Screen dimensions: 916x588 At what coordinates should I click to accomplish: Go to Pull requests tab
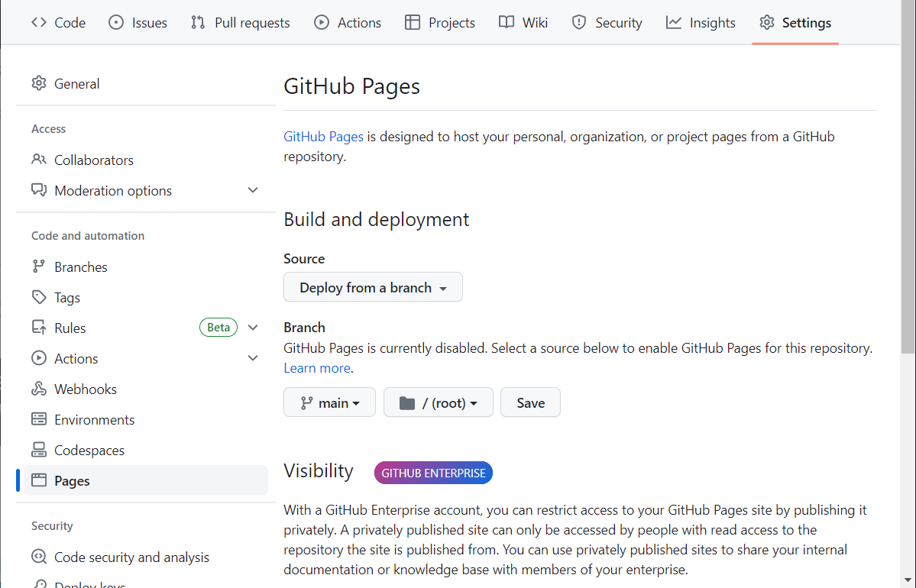point(241,23)
